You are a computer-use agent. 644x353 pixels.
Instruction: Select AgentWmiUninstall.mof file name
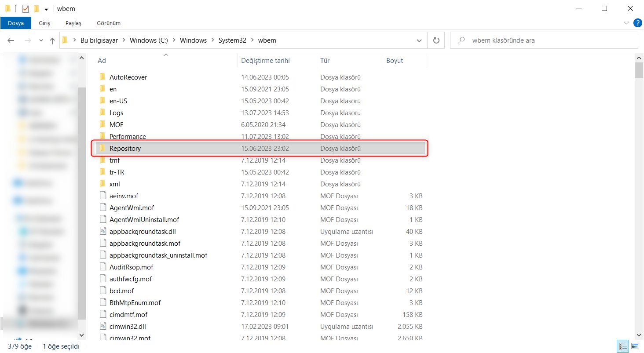pyautogui.click(x=144, y=219)
